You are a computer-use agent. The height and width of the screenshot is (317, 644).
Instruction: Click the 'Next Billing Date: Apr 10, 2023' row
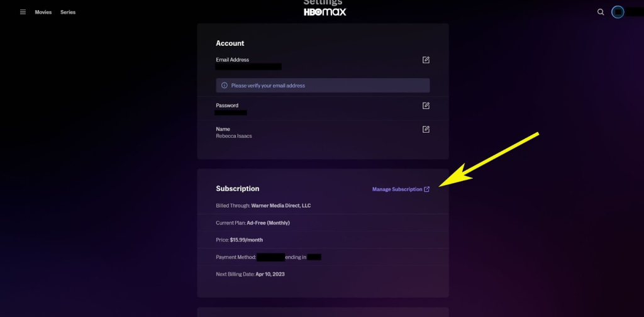point(323,274)
